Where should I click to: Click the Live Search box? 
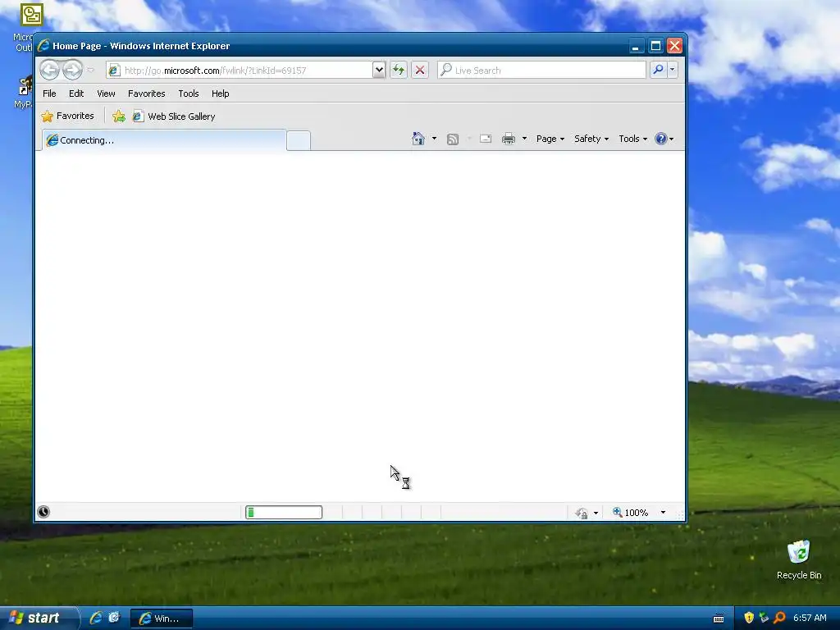541,71
